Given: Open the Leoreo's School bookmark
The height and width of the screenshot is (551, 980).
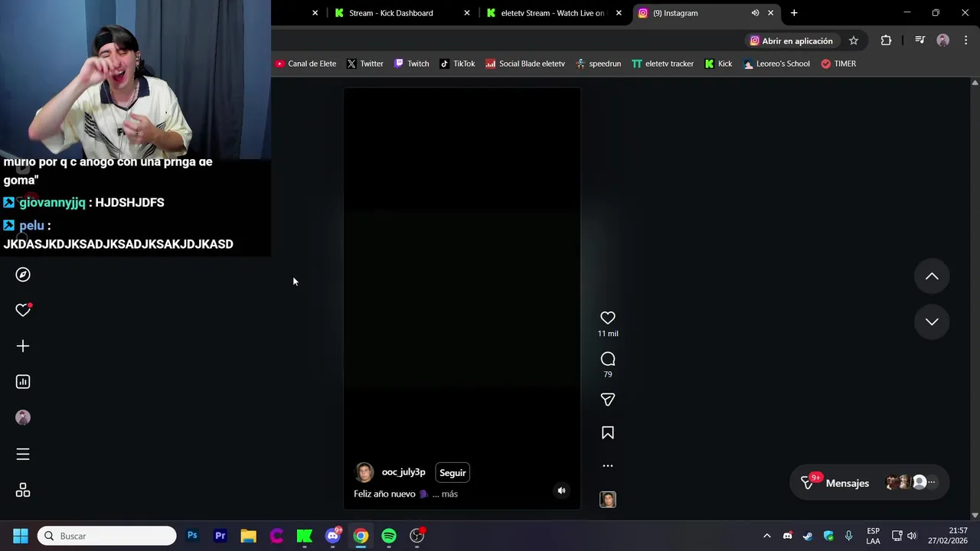Looking at the screenshot, I should pyautogui.click(x=776, y=64).
